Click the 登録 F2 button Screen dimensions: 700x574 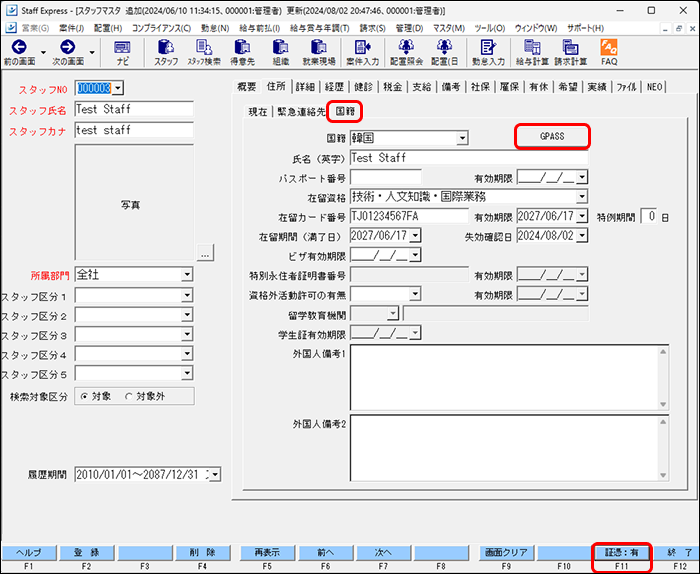[85, 552]
